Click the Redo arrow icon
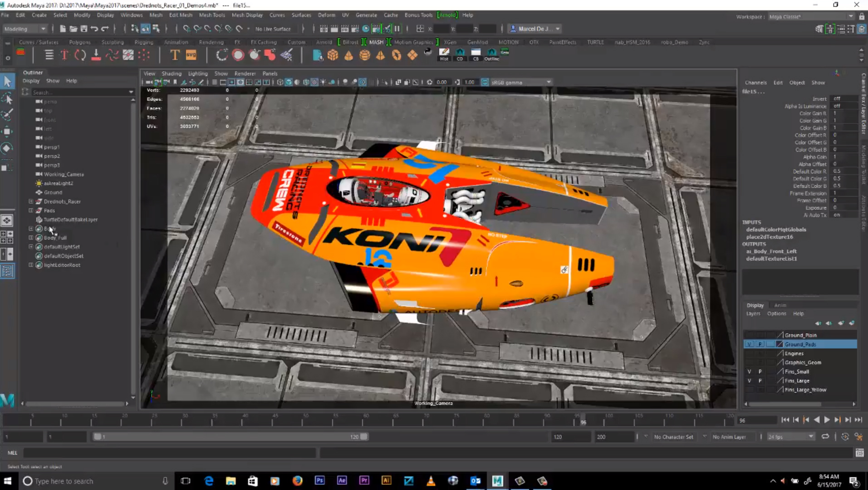Screen dimensions: 868x490 tap(105, 29)
